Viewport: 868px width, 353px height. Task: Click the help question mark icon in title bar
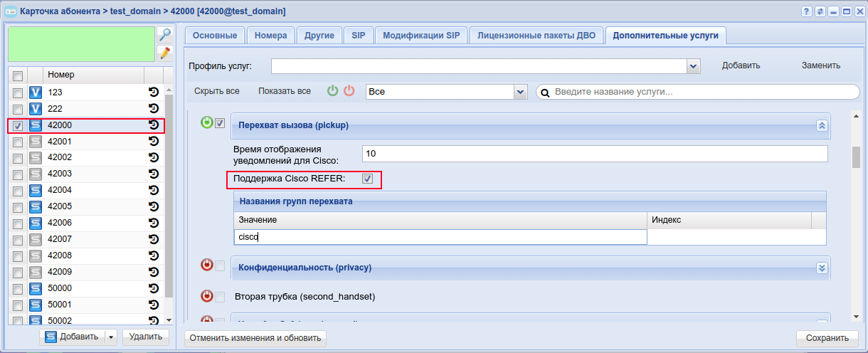[x=806, y=12]
